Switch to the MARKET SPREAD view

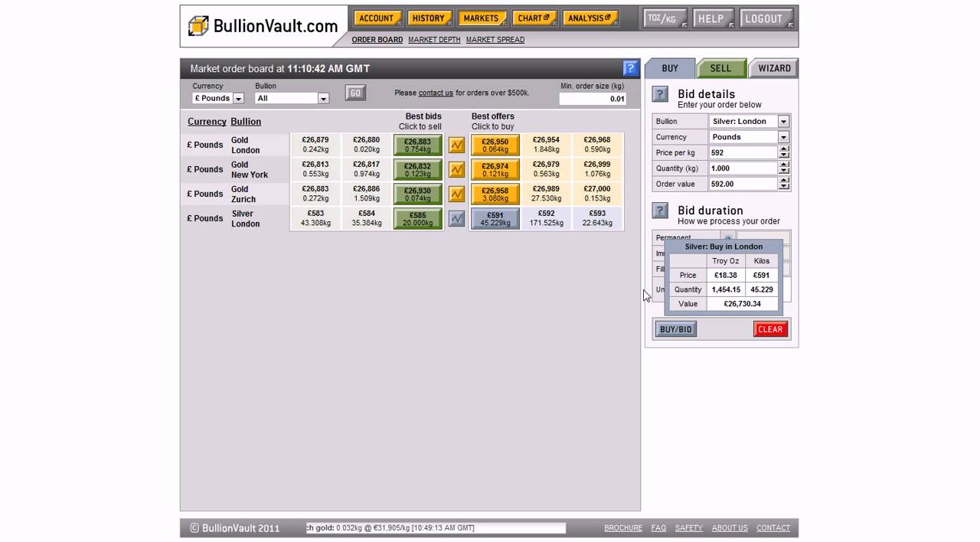click(x=495, y=40)
